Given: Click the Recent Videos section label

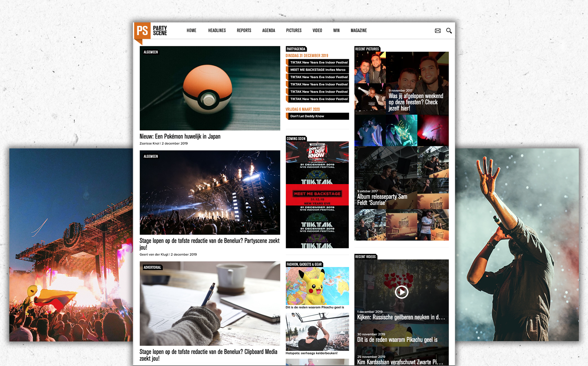Looking at the screenshot, I should click(x=366, y=257).
